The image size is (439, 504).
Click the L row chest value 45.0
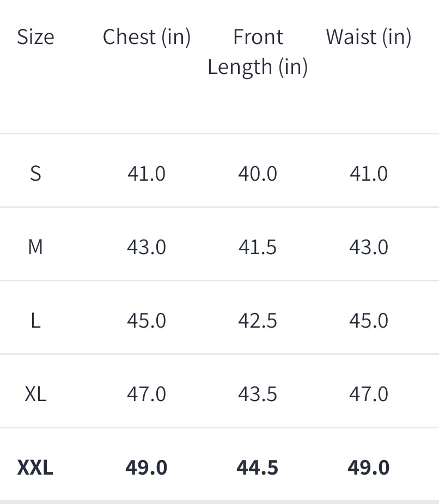tap(147, 321)
